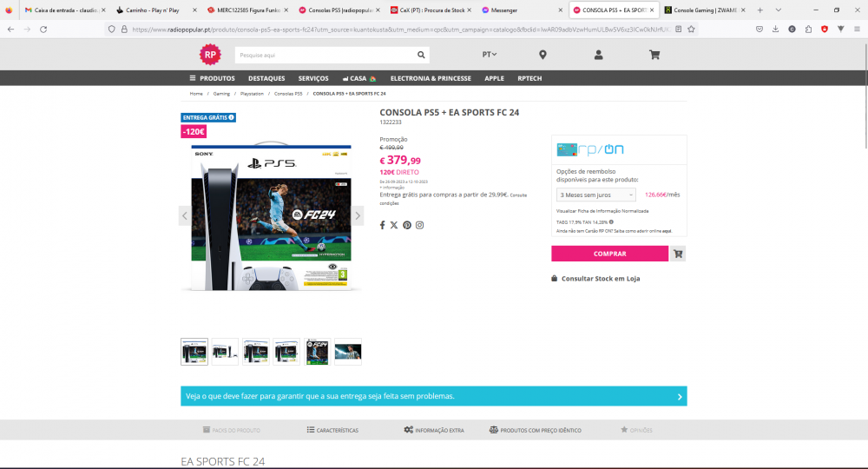Click the Radio Popular RP logo
The image size is (868, 469).
210,55
